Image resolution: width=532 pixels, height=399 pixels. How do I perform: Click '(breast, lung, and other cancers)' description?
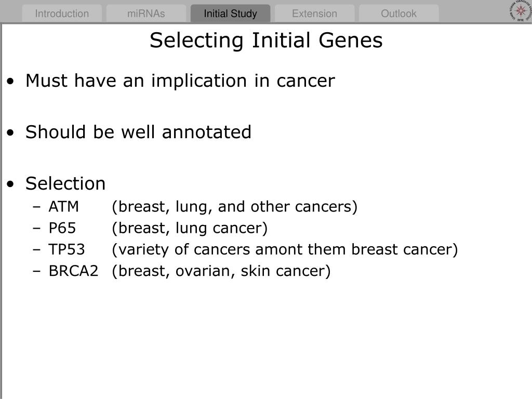[235, 207]
